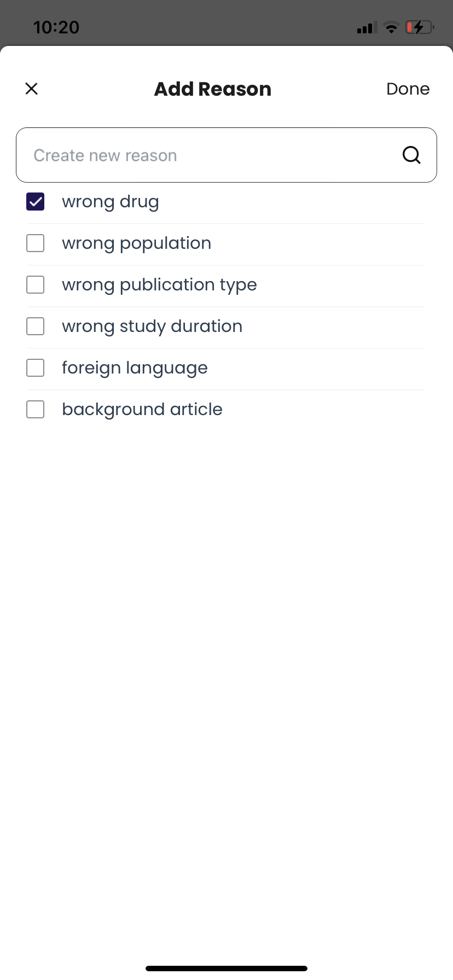Viewport: 453px width, 980px height.
Task: Tick the wrong study duration checkbox
Action: [x=36, y=326]
